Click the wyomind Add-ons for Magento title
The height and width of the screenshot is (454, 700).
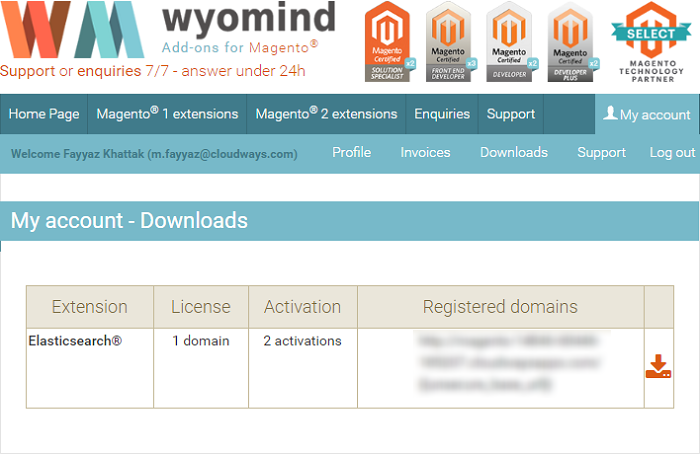pos(248,29)
